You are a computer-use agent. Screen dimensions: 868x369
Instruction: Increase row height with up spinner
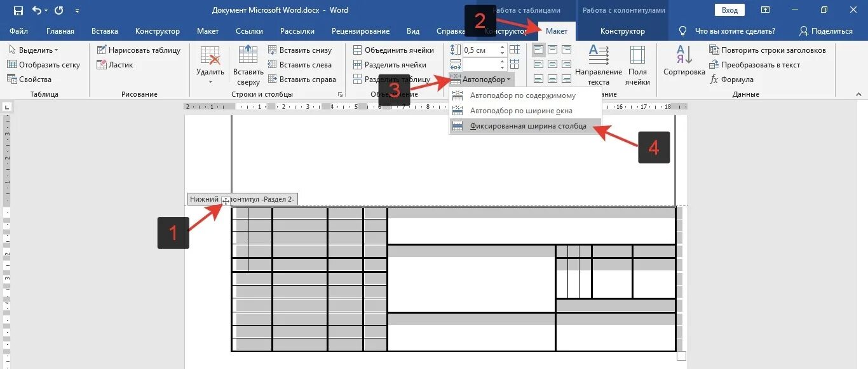[x=503, y=47]
